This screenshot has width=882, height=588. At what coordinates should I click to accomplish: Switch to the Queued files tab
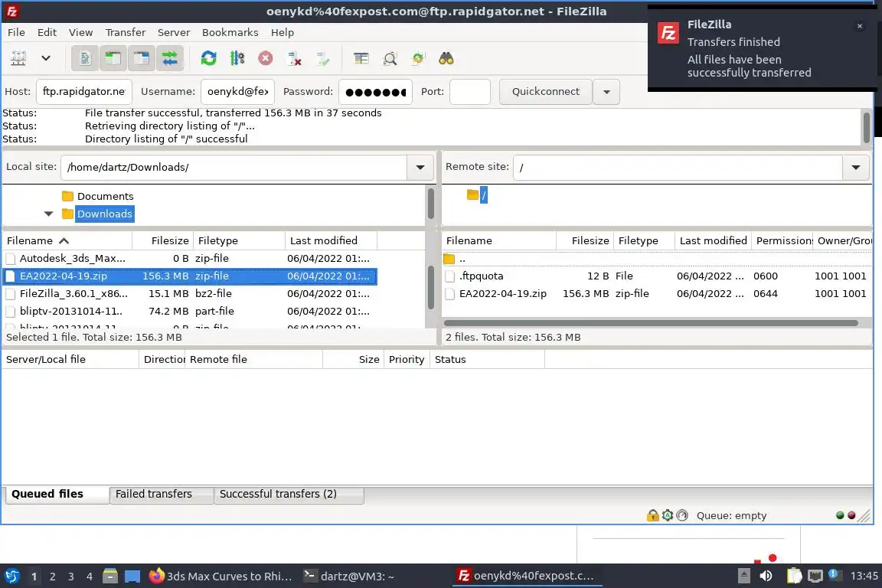57,494
